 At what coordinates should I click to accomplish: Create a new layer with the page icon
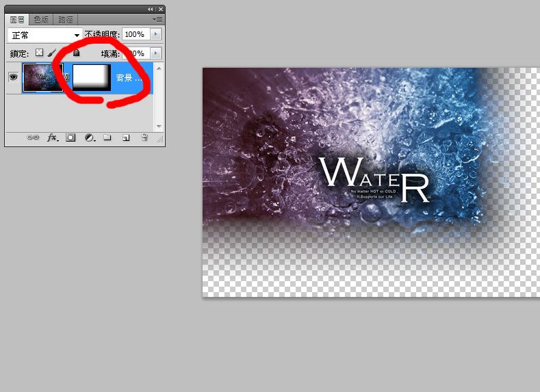click(x=126, y=138)
